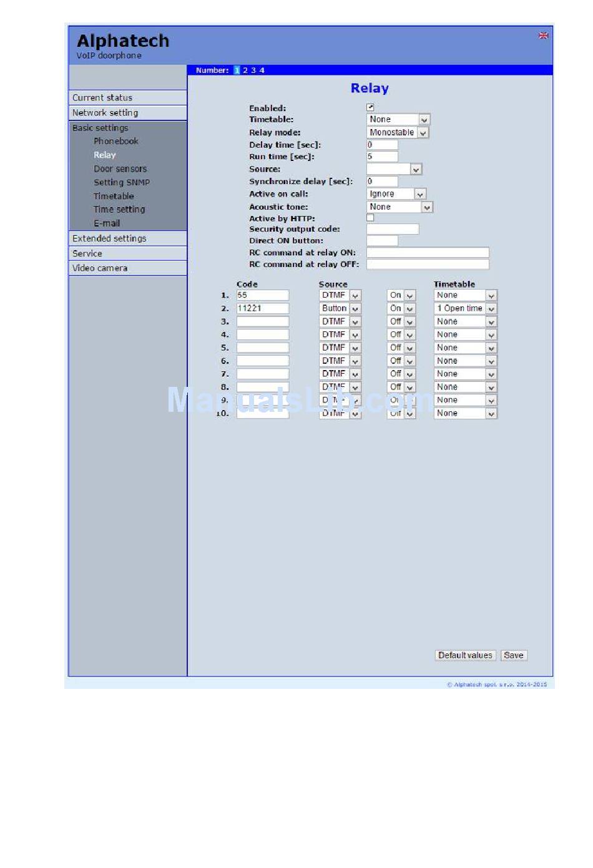Open the row 7 On/Off dropdown

point(401,374)
